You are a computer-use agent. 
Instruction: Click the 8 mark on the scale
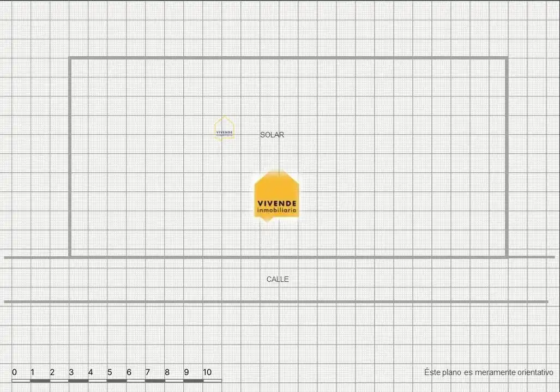click(167, 372)
